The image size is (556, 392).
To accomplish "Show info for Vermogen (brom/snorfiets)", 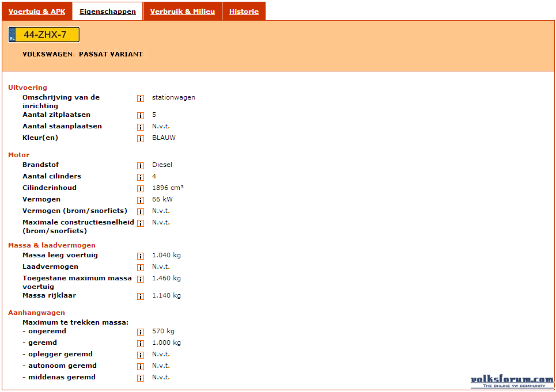I will [141, 211].
